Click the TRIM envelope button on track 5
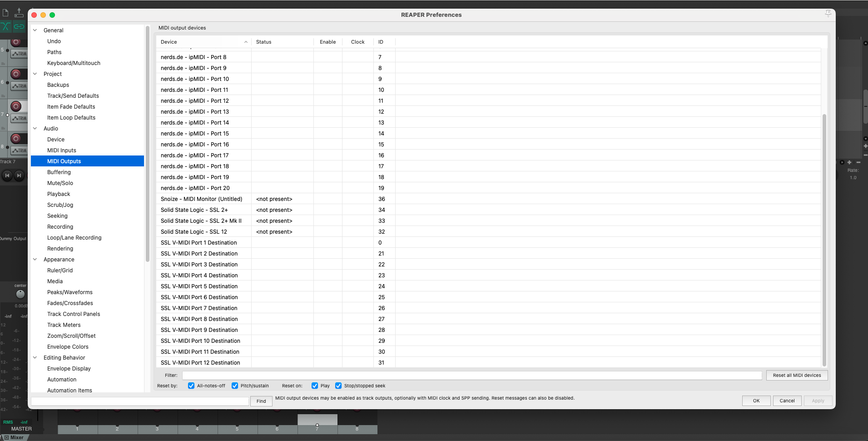The image size is (868, 441). click(19, 54)
